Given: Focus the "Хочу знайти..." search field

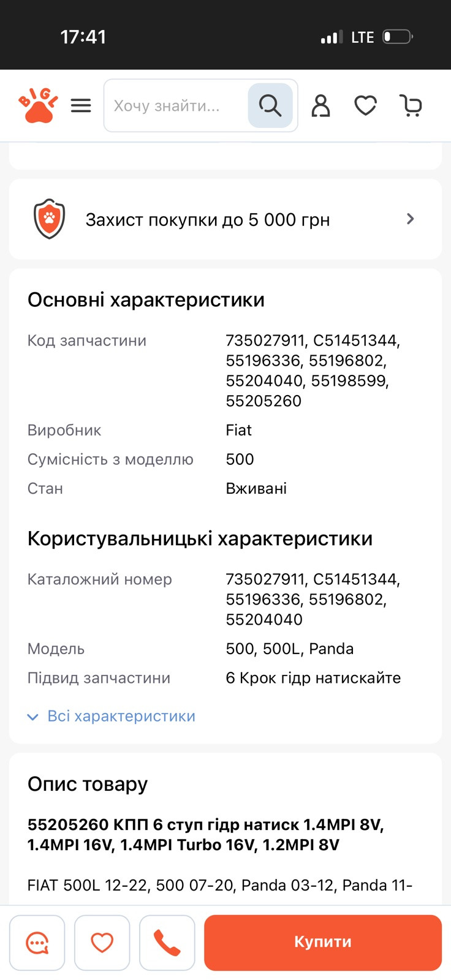Looking at the screenshot, I should point(176,105).
